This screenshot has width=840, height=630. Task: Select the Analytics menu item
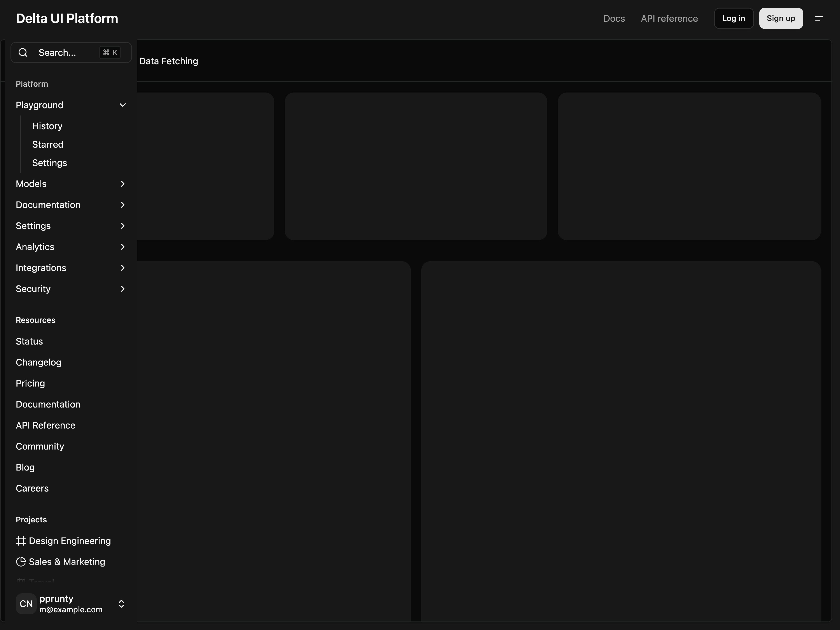pyautogui.click(x=71, y=247)
